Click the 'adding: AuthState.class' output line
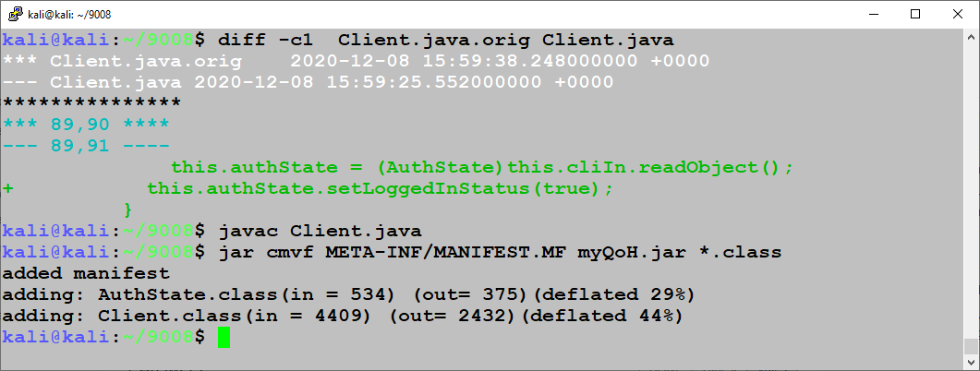 349,294
